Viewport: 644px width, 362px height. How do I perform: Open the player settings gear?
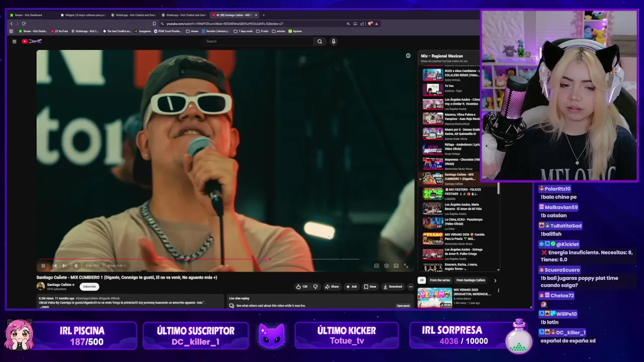[386, 265]
